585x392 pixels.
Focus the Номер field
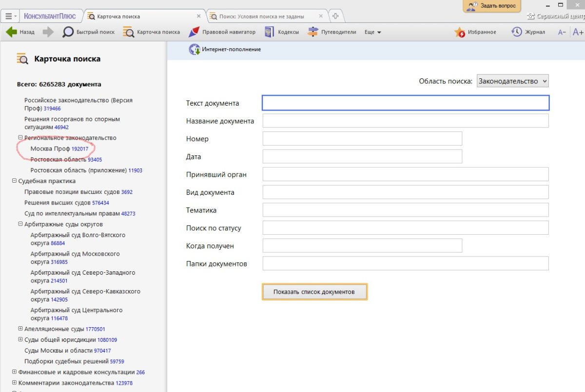362,139
